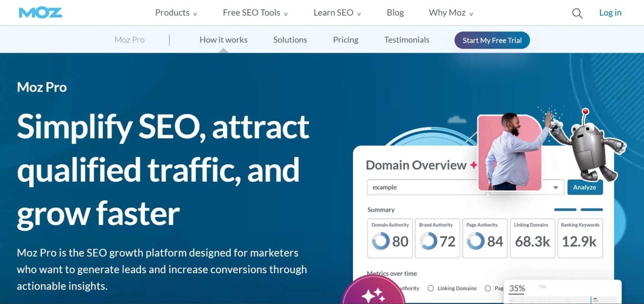
Task: Open the Pricing tab
Action: click(346, 40)
